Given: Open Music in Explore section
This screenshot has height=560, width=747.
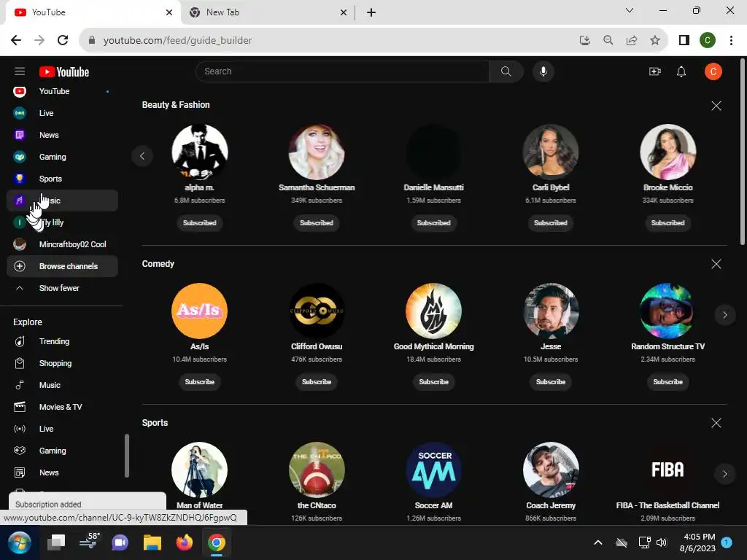Looking at the screenshot, I should pos(62,385).
